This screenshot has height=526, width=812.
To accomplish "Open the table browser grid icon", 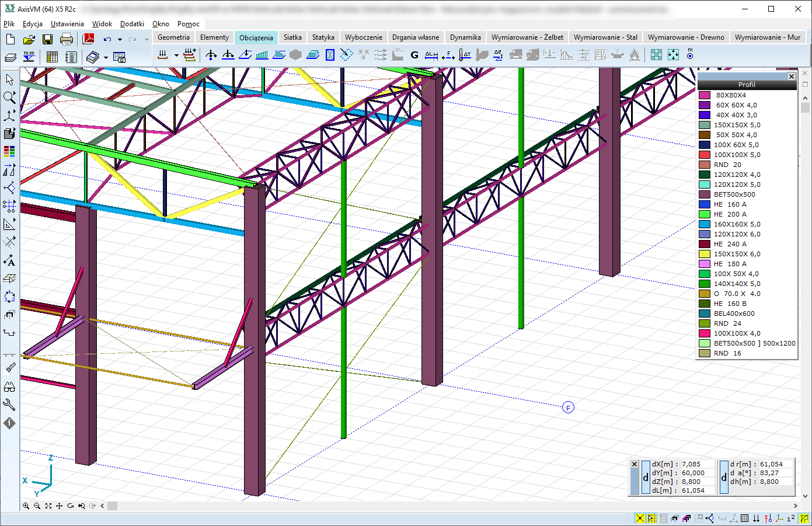I will (52, 57).
